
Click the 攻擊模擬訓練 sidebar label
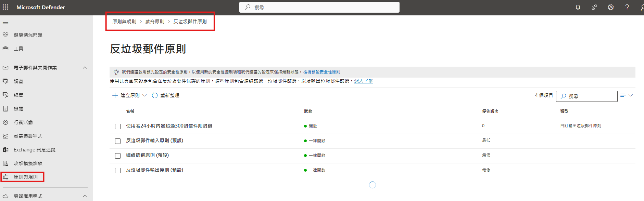[28, 163]
